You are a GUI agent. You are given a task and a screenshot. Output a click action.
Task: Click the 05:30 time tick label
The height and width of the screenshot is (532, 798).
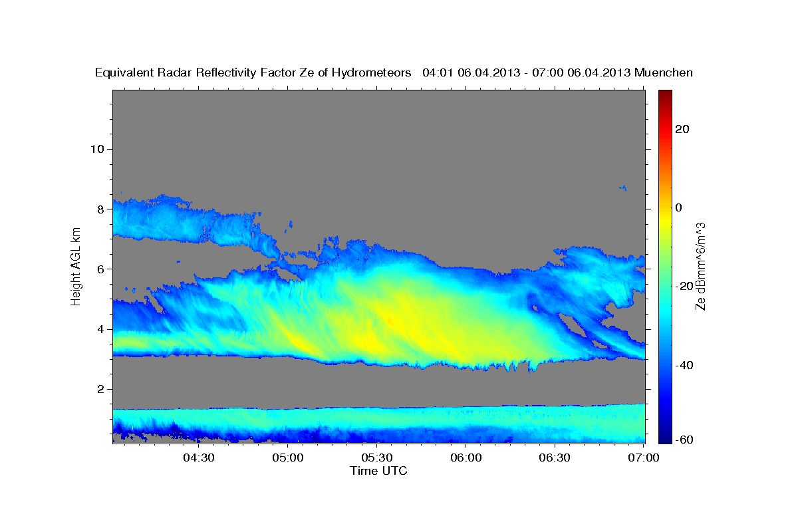tap(377, 458)
